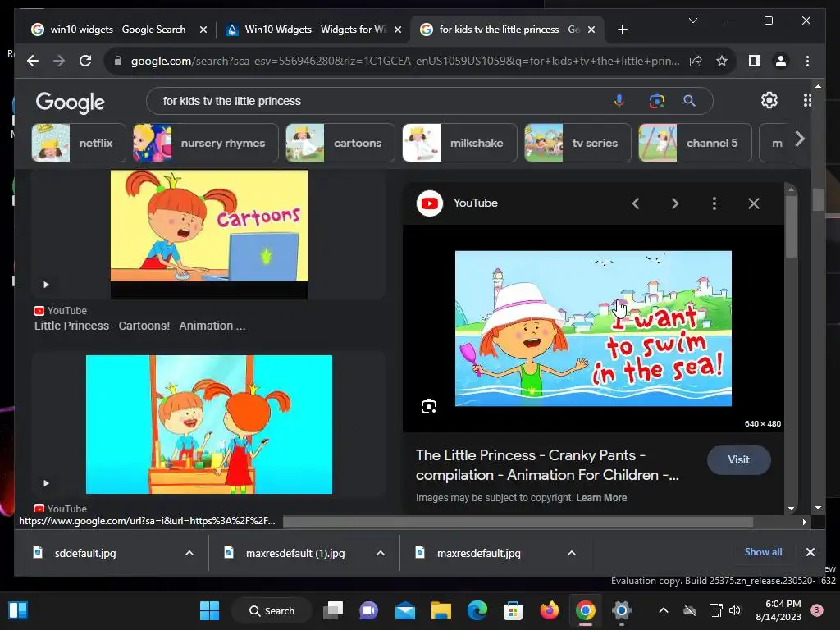Click the page vertical scrollbar thumb

tap(818, 200)
